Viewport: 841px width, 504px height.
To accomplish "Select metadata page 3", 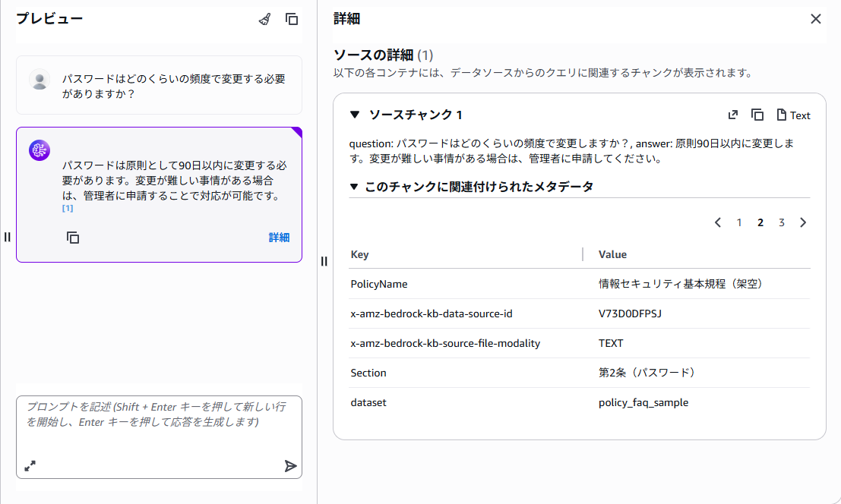I will pyautogui.click(x=781, y=222).
